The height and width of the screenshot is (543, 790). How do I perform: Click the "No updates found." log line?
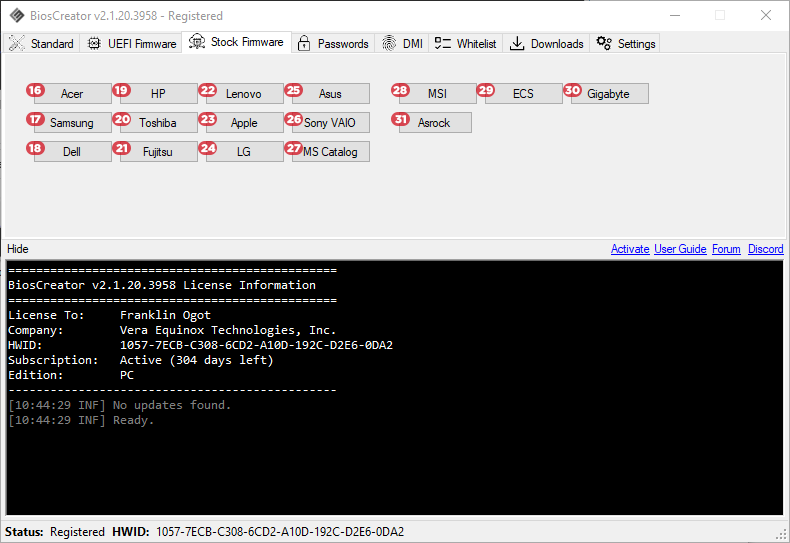point(172,405)
